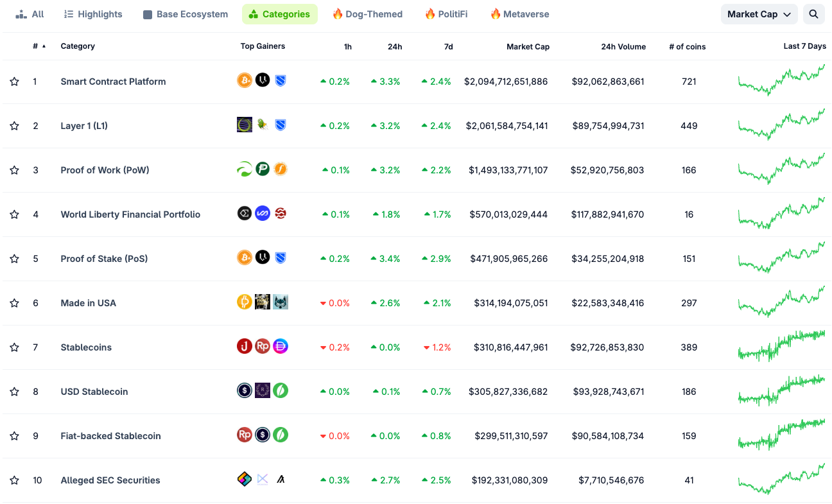The height and width of the screenshot is (504, 832).
Task: Open the Dog-Themed category tab
Action: point(367,14)
